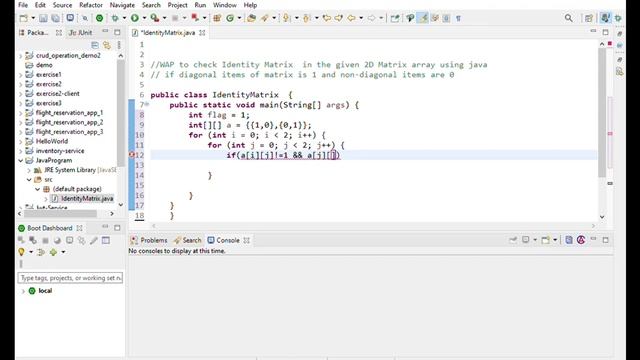Expand the crud_operation_demo2 project
Viewport: 640px width, 360px height.
coord(21,56)
